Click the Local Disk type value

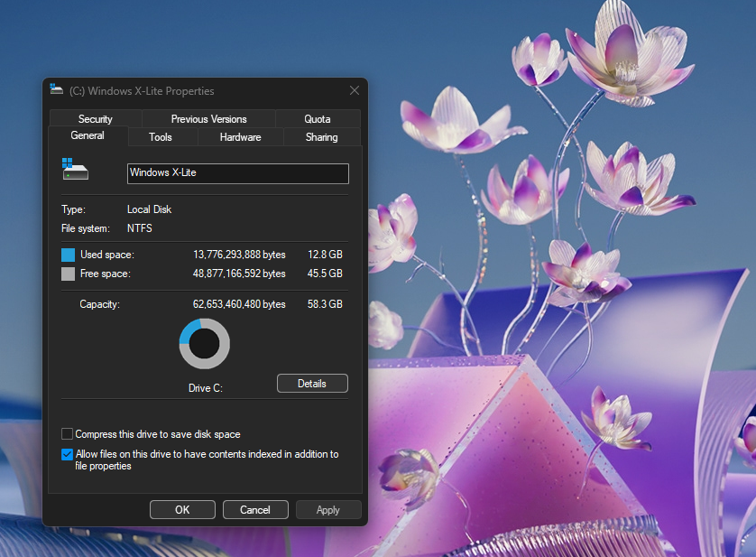(x=149, y=209)
